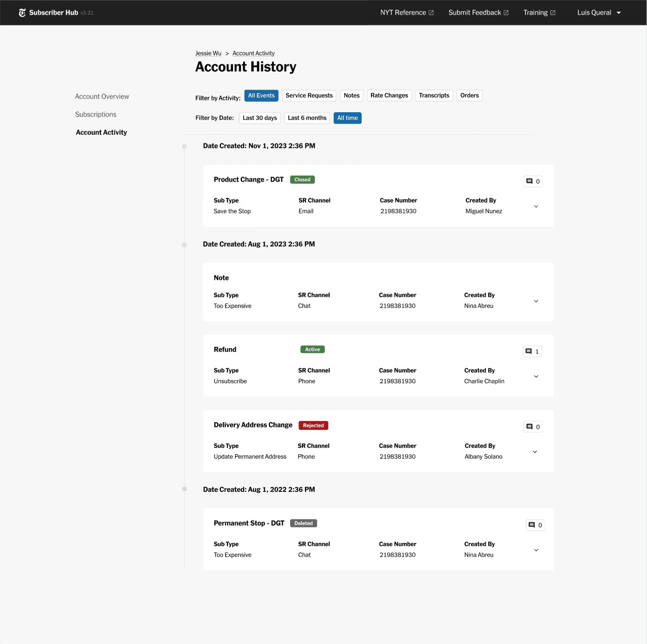The height and width of the screenshot is (644, 647).
Task: Expand the Delivery Address Change card details
Action: pyautogui.click(x=535, y=452)
